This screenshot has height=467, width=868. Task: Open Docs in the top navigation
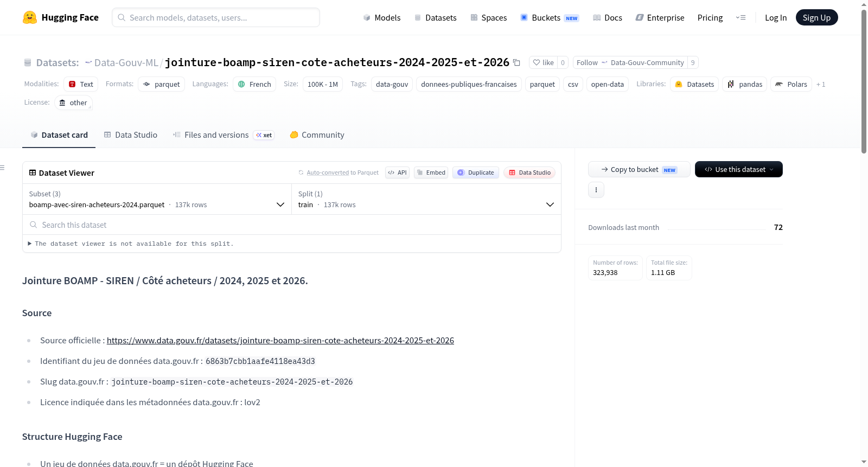(608, 17)
